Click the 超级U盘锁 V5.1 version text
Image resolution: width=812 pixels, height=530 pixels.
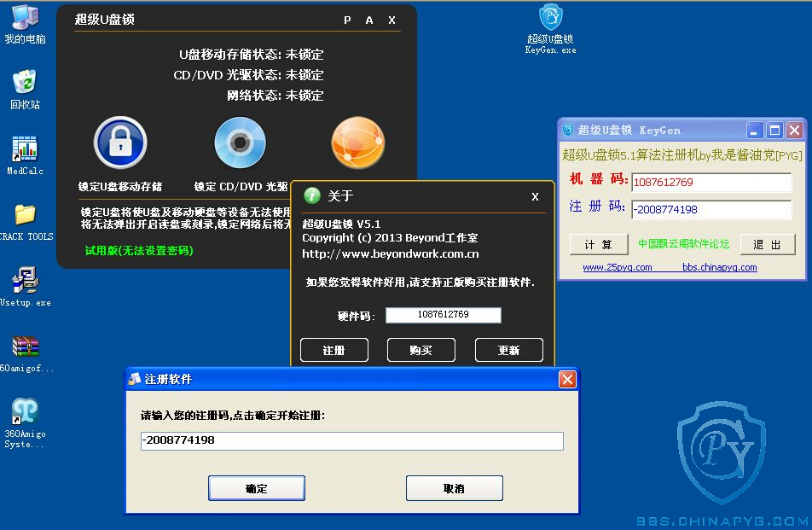pyautogui.click(x=341, y=224)
